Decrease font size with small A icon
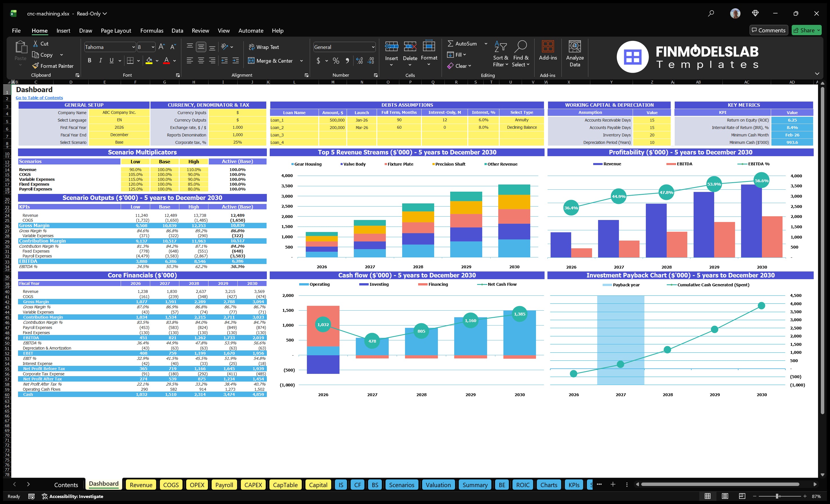This screenshot has height=504, width=830. point(173,47)
